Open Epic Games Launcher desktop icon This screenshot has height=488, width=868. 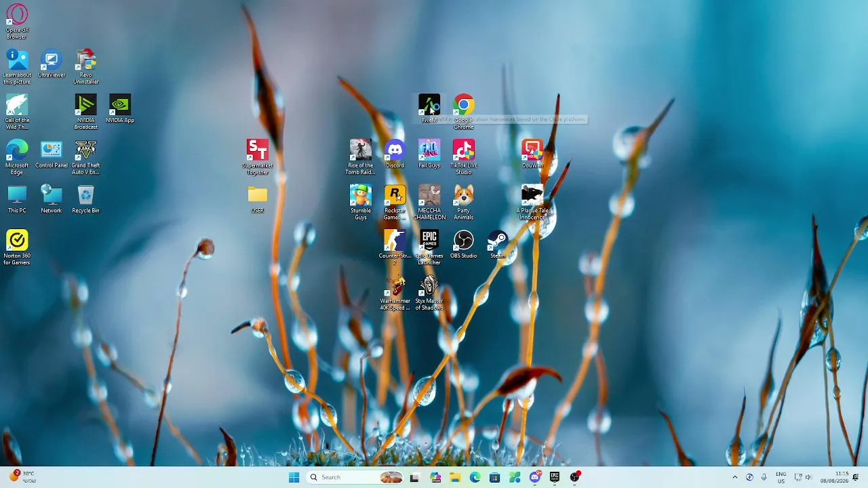click(x=429, y=247)
